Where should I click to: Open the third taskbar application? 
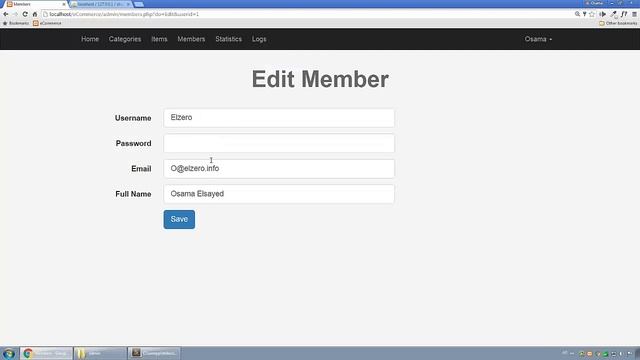154,353
